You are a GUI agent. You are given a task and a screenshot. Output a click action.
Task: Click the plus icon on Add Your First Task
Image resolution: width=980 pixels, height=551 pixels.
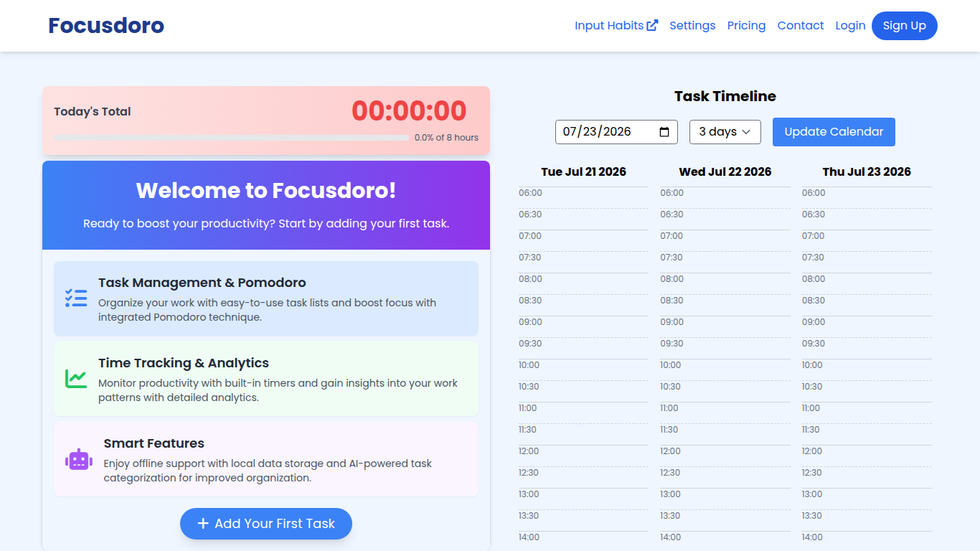203,524
